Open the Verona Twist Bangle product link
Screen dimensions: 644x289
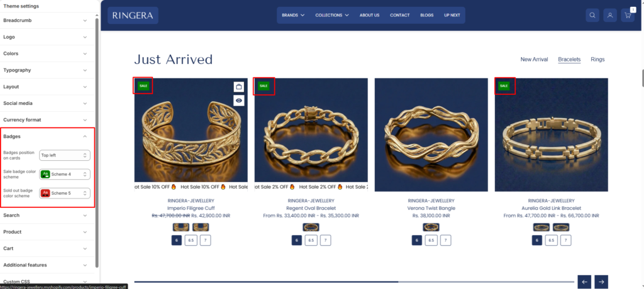click(x=431, y=208)
